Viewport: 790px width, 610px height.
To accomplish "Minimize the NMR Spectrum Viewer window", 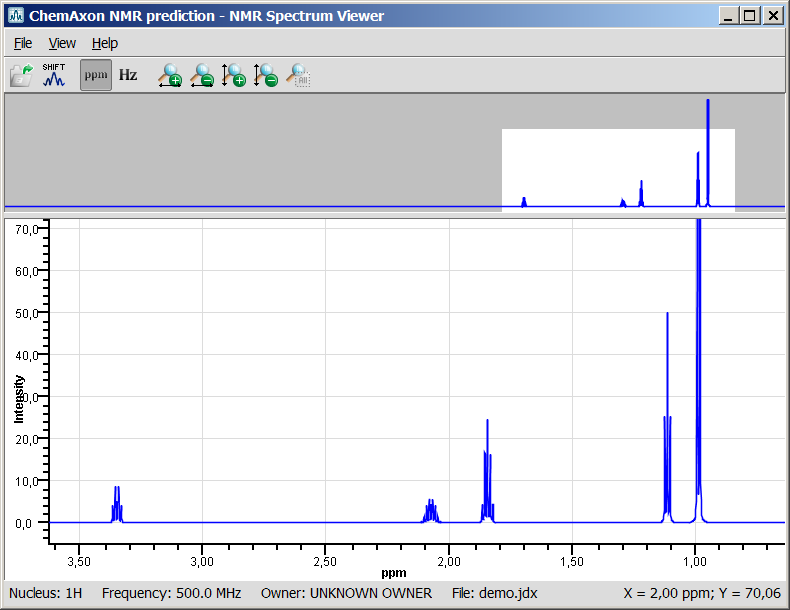I will point(728,16).
